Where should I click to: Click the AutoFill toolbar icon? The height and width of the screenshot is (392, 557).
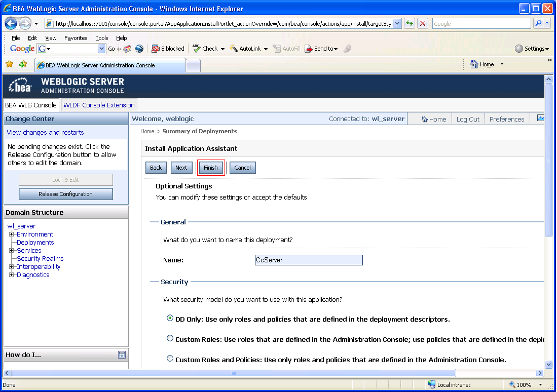(x=277, y=49)
